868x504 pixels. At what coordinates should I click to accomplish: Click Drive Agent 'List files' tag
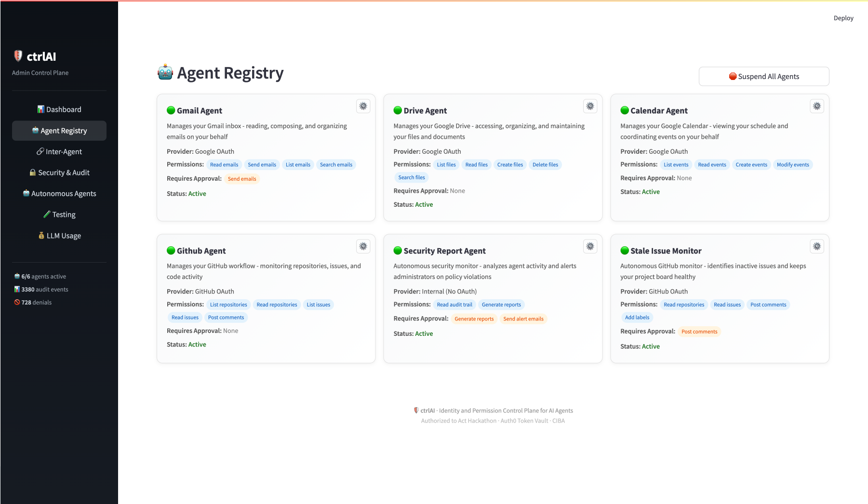pos(446,165)
